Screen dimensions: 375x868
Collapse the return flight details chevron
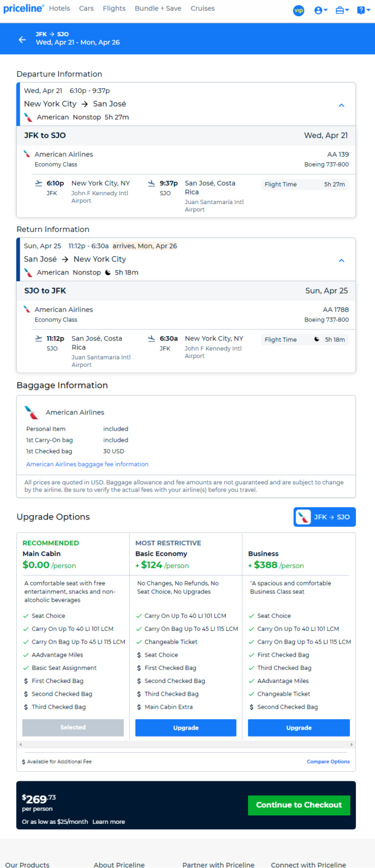[x=341, y=261]
